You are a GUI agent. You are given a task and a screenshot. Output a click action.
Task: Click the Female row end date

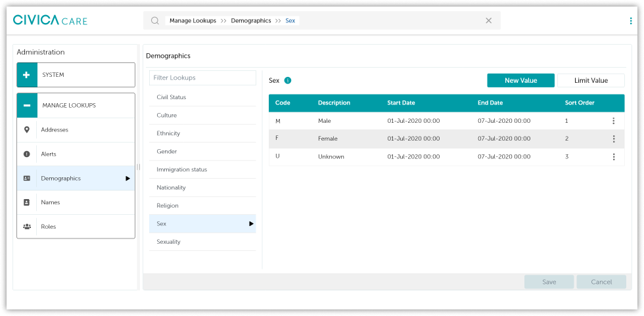tap(504, 139)
